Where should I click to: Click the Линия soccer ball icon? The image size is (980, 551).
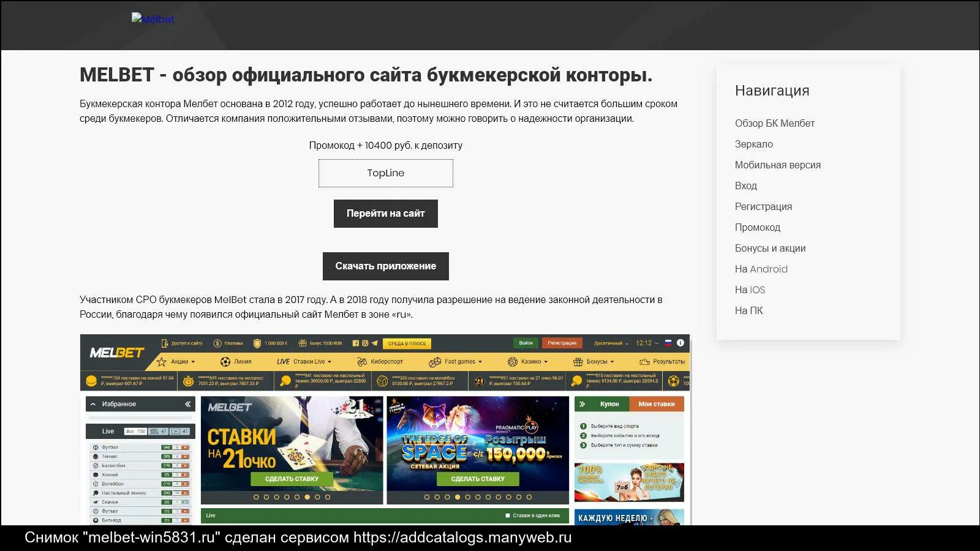point(225,362)
